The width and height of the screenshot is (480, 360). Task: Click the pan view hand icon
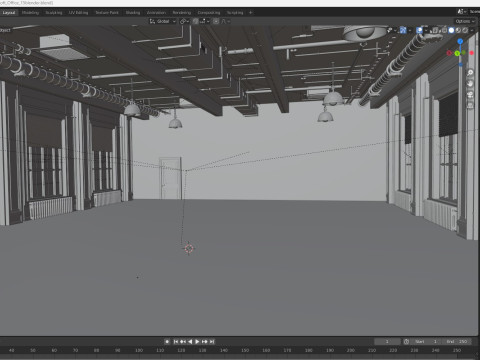click(x=470, y=84)
